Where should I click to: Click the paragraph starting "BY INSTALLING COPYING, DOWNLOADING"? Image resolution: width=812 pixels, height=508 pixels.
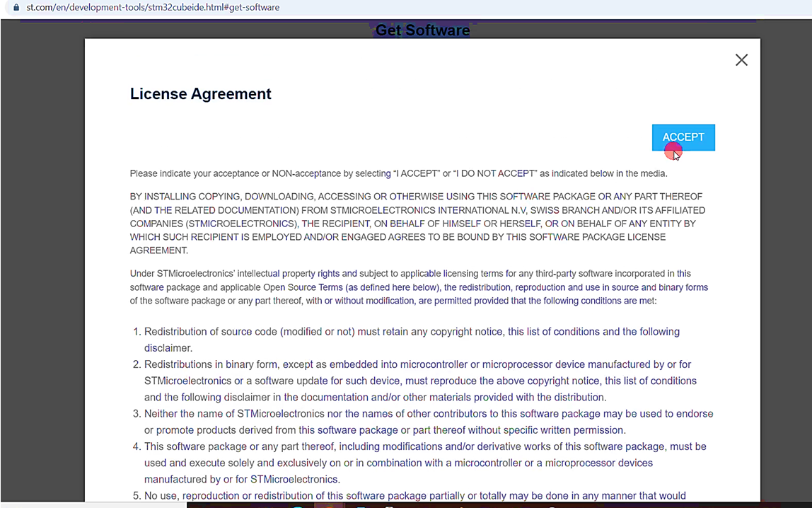coord(417,223)
